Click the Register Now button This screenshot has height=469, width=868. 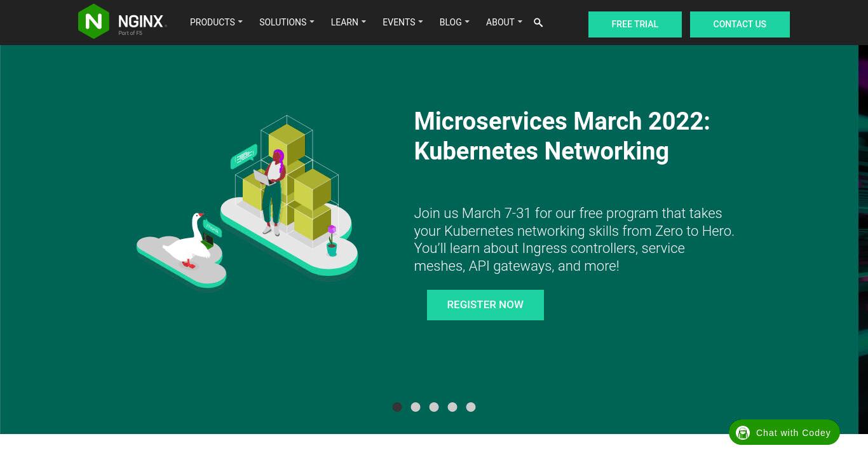click(x=485, y=305)
